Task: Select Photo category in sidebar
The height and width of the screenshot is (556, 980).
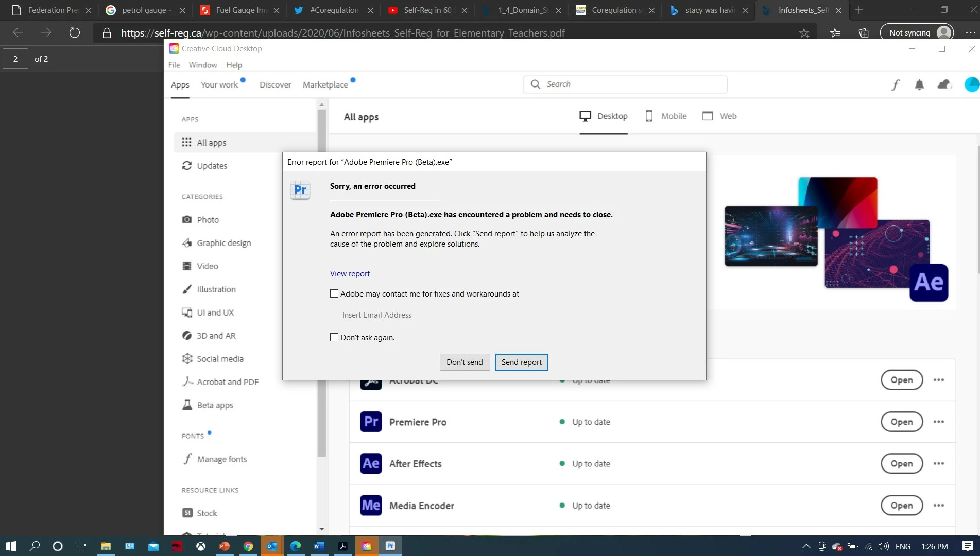Action: (208, 220)
